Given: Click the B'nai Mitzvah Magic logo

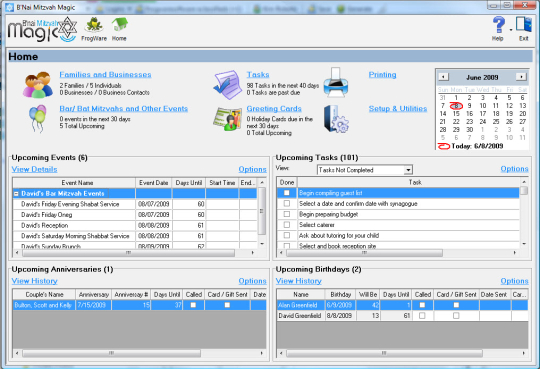Looking at the screenshot, I should (42, 30).
